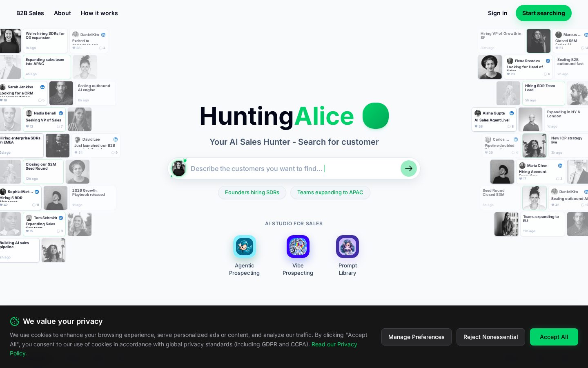Click the comment icon on Elena Rostova card
Screen dimensions: 588x368
(x=546, y=74)
